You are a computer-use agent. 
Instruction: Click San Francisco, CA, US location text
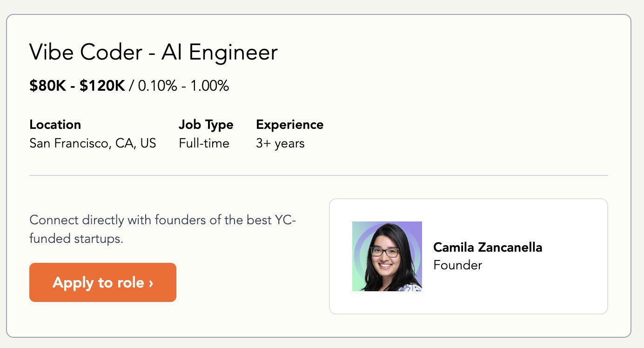pos(93,143)
